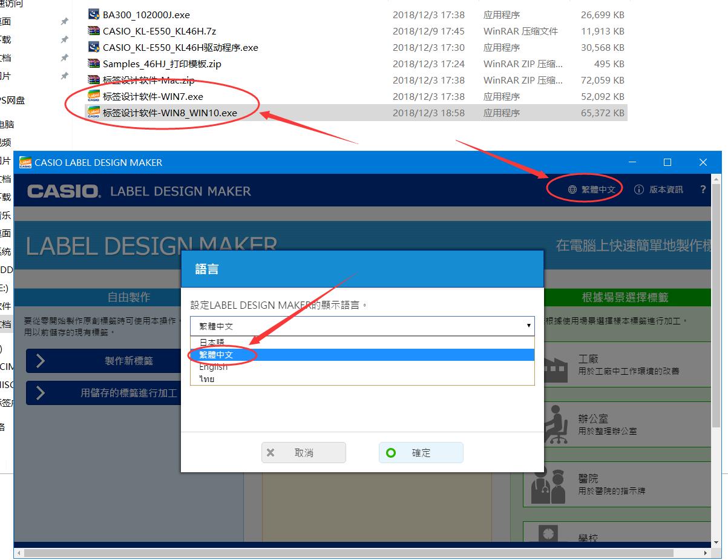Click the 2018/12/3 18:58 date cell

click(x=428, y=113)
